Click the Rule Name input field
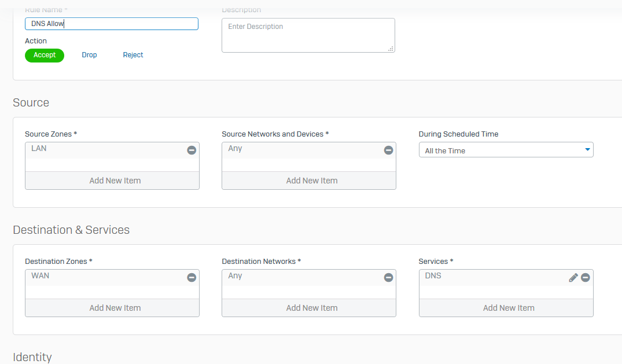This screenshot has width=622, height=364. (x=112, y=24)
